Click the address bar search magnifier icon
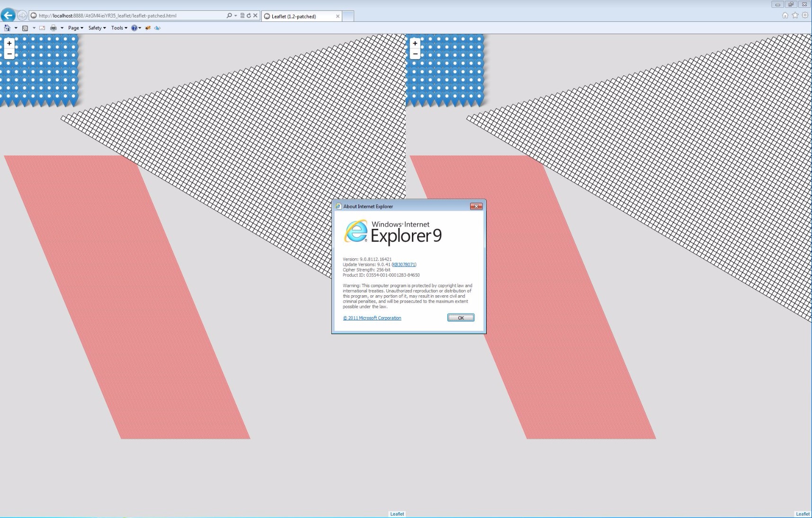 coord(229,16)
